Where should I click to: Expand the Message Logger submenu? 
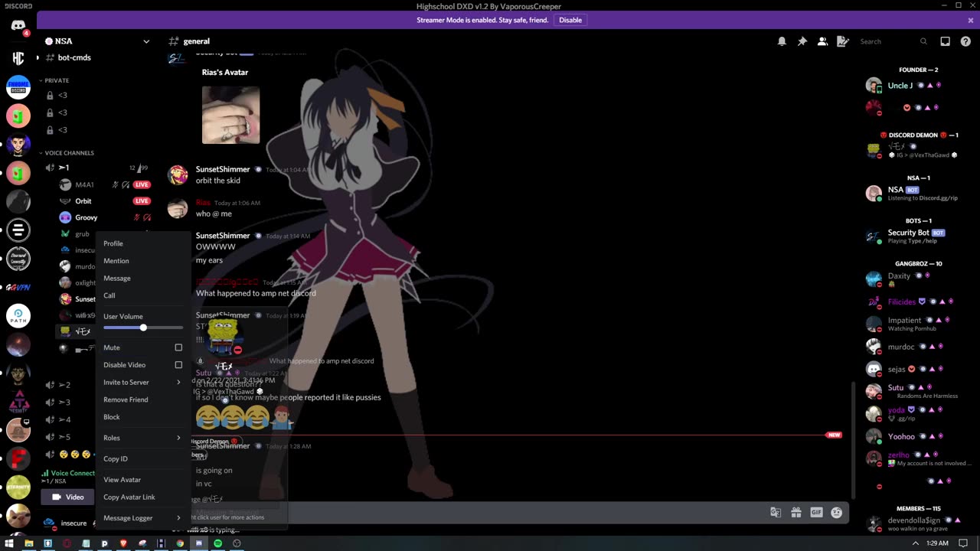pyautogui.click(x=142, y=518)
